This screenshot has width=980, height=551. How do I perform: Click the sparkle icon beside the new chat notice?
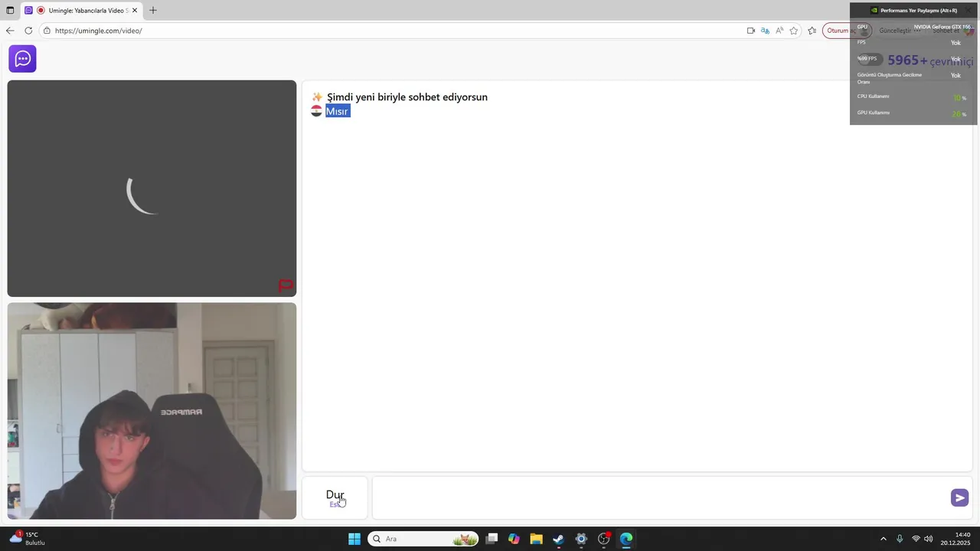[x=317, y=97]
